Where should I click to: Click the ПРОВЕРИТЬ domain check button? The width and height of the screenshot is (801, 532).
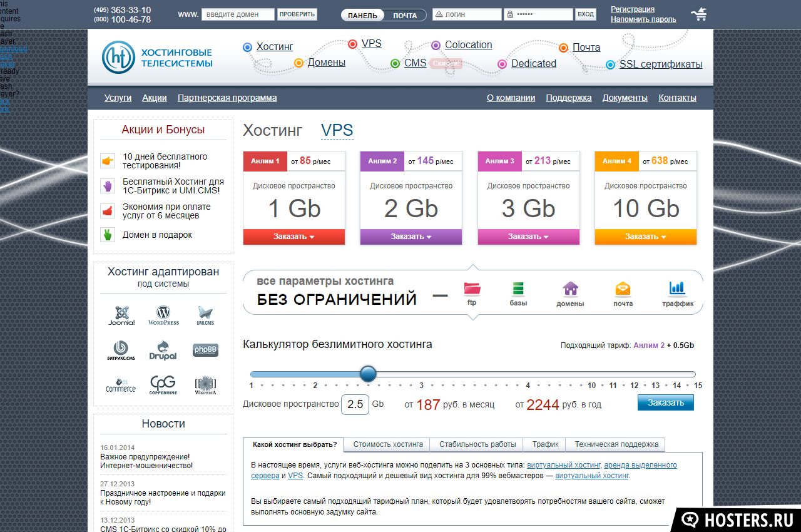297,14
